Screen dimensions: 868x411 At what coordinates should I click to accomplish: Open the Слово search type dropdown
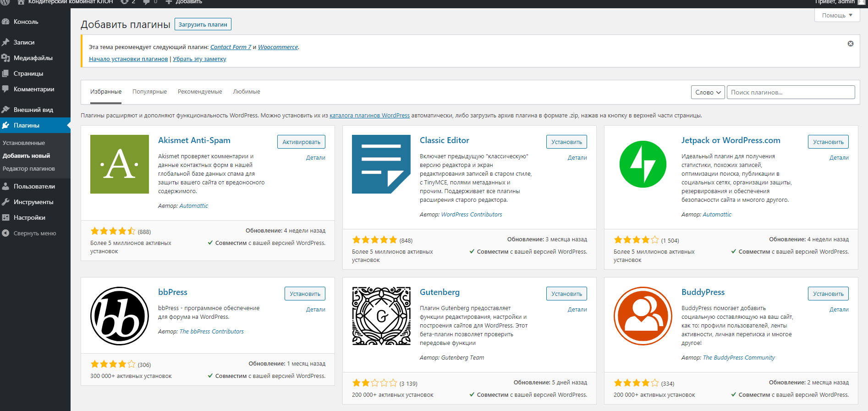point(708,92)
